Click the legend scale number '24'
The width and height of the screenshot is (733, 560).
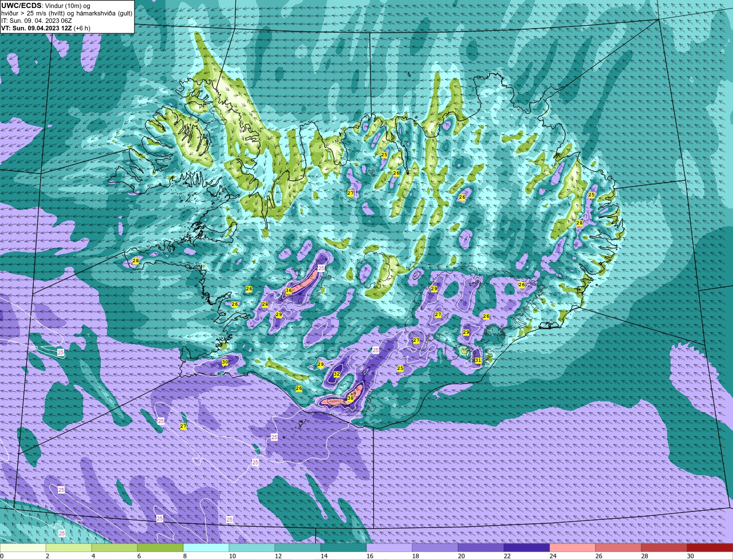[553, 556]
